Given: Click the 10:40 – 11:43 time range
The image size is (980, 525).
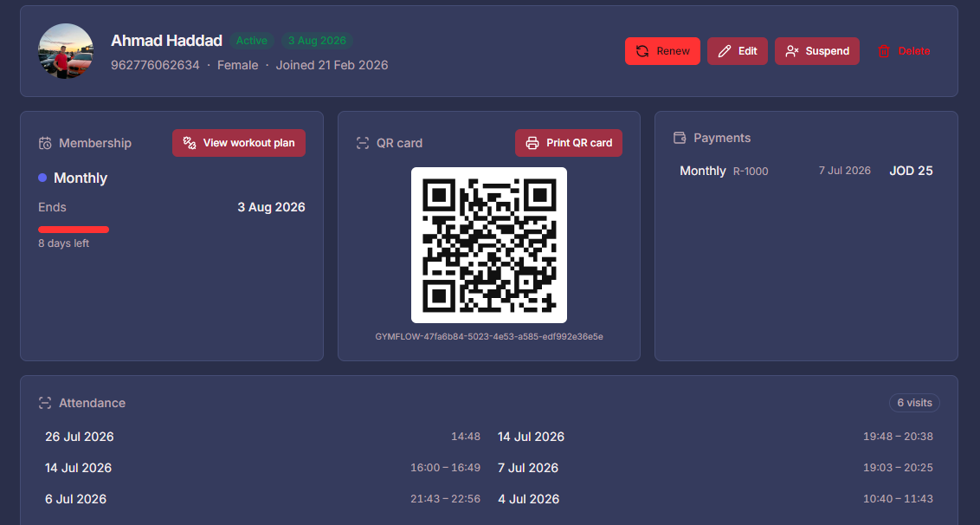Looking at the screenshot, I should [898, 499].
